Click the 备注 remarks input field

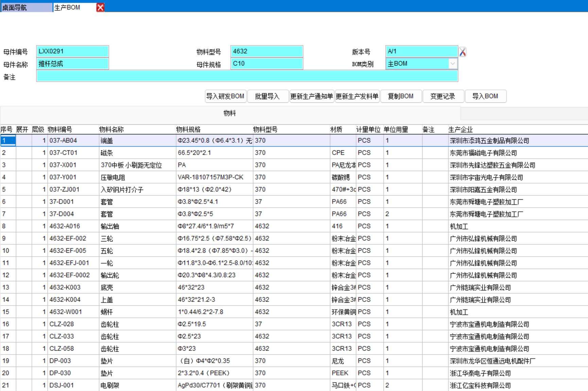[x=247, y=76]
